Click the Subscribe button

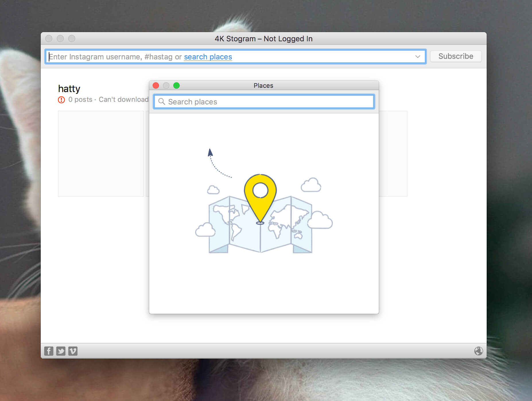pos(456,56)
